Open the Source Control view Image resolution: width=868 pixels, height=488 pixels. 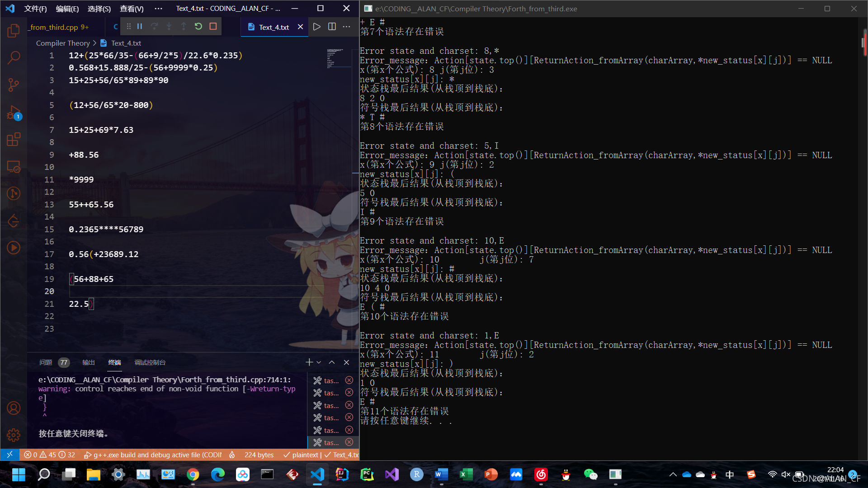coord(14,84)
